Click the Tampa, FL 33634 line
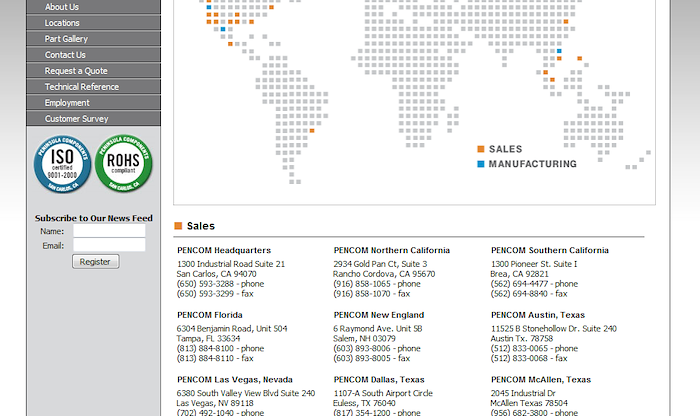Viewport: 700px width, 416px height. (208, 338)
